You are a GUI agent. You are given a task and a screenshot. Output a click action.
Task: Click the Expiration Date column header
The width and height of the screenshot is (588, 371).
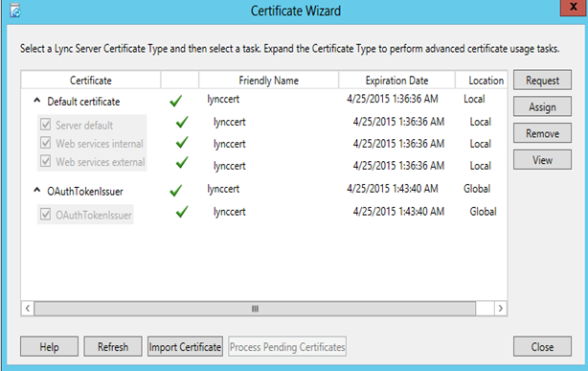[396, 80]
